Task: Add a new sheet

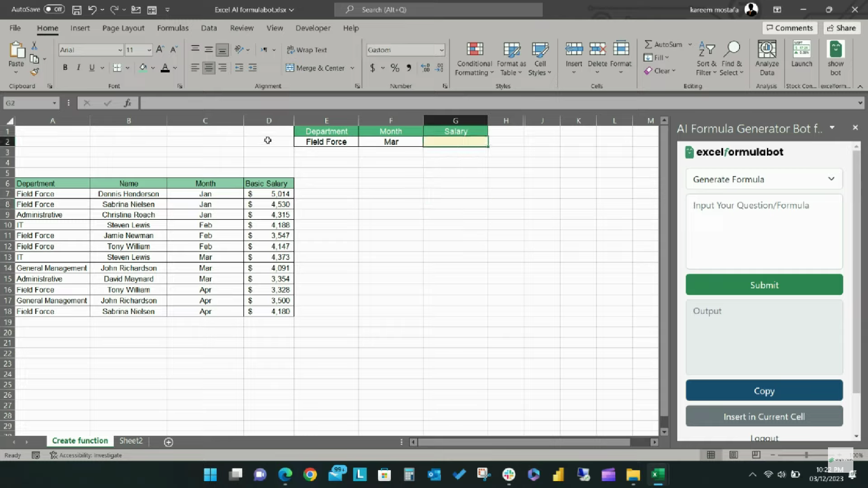Action: [x=168, y=442]
